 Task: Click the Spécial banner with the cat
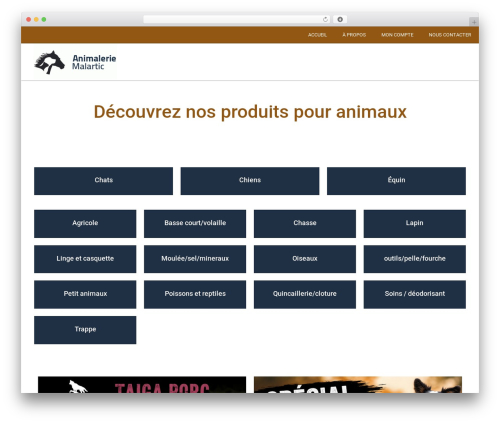[x=358, y=385]
